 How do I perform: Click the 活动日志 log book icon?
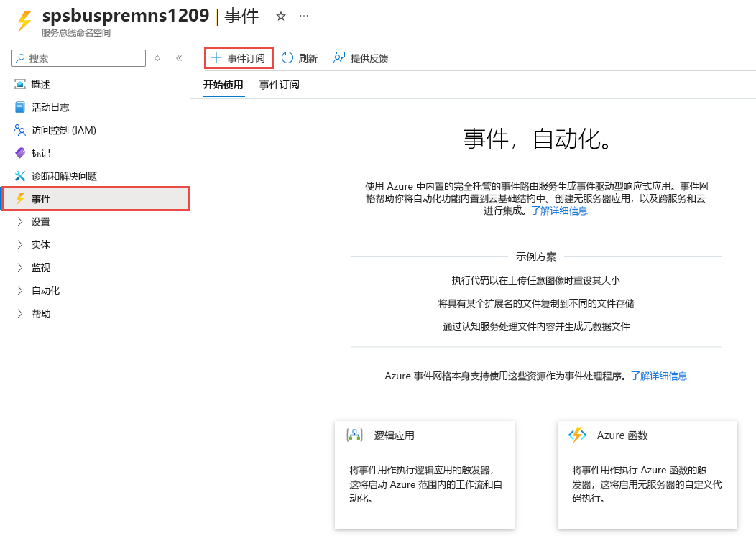(x=20, y=107)
